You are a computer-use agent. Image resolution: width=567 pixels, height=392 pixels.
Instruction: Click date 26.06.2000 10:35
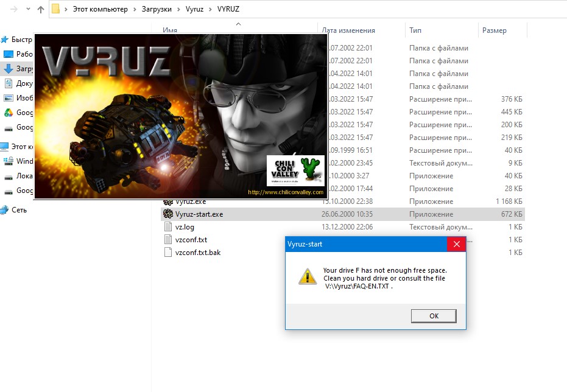[347, 214]
